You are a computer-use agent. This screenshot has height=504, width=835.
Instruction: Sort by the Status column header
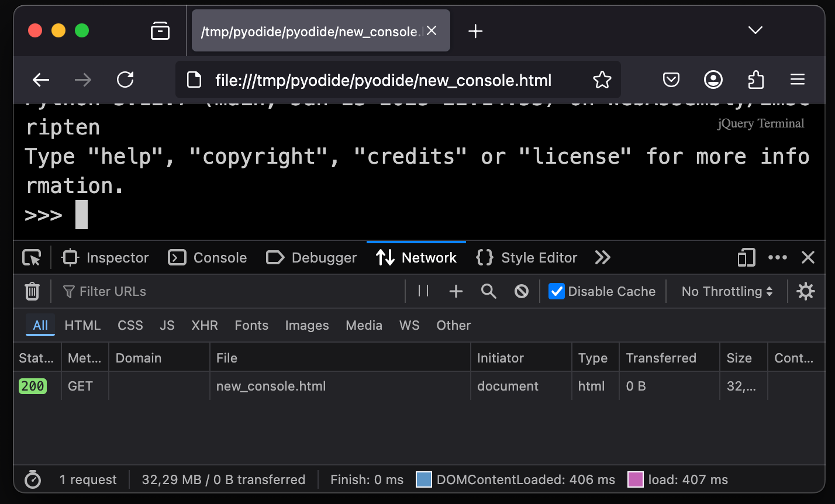tap(37, 358)
